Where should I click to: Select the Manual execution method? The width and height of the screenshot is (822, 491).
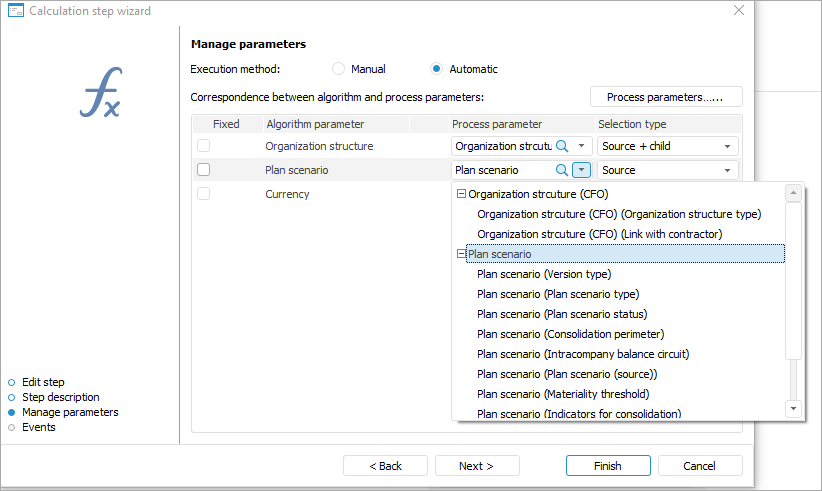339,69
